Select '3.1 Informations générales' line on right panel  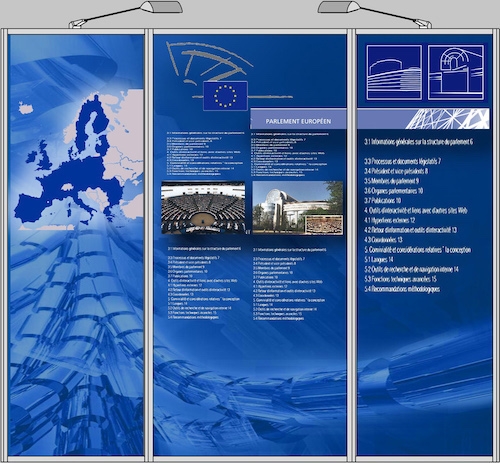pos(418,142)
